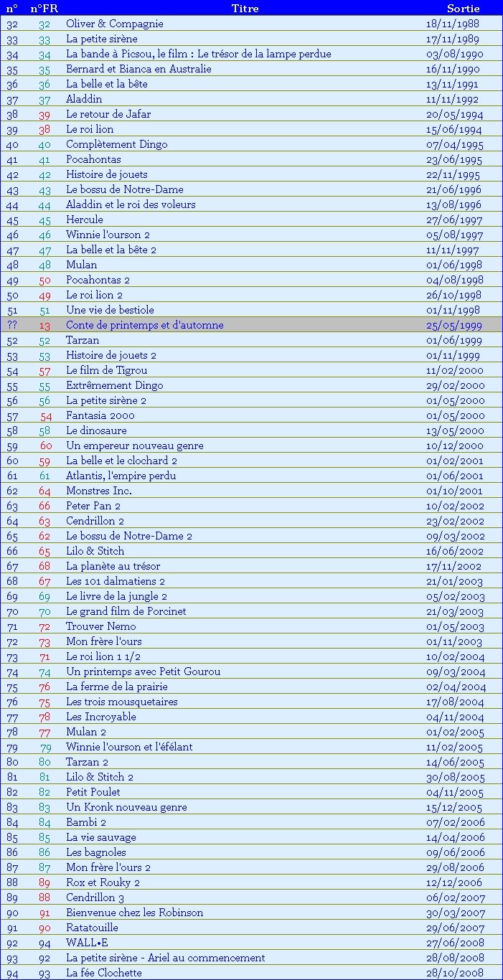Click the 'Complètement Dingo' title
503x980 pixels.
pyautogui.click(x=117, y=144)
